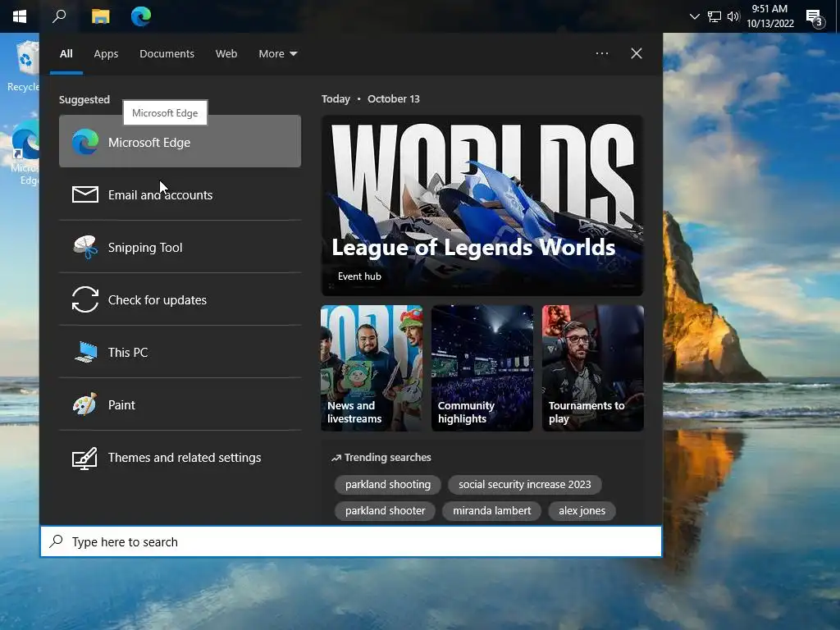
Task: Open Microsoft Edge from Suggested list
Action: [180, 141]
